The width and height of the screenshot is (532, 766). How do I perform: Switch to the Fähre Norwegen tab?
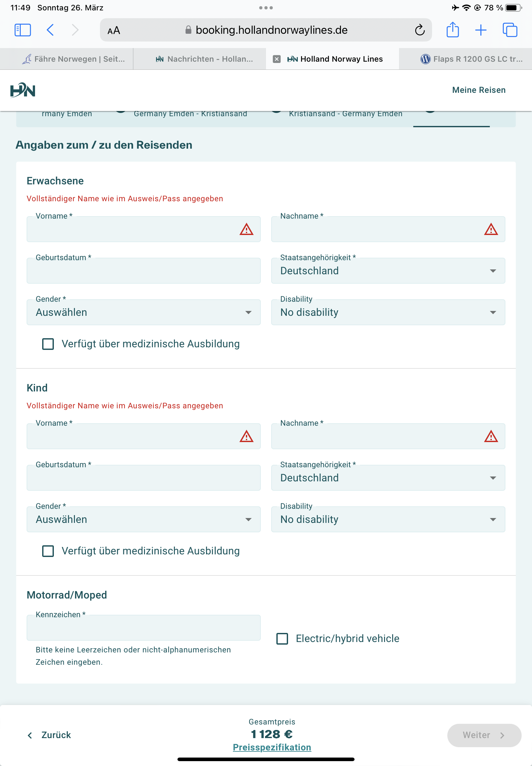(x=73, y=59)
